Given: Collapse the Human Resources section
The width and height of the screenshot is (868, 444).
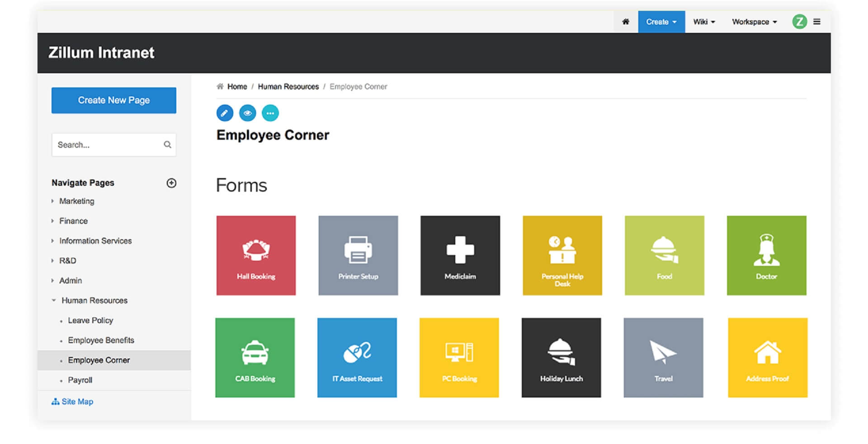Looking at the screenshot, I should coord(54,300).
